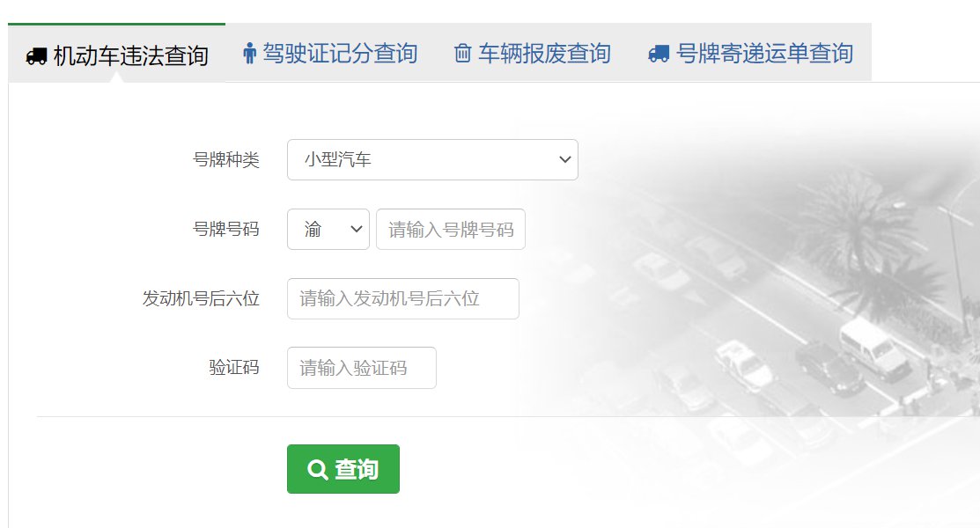Click the truck icon beside 号牌寄递运单查询

click(659, 54)
